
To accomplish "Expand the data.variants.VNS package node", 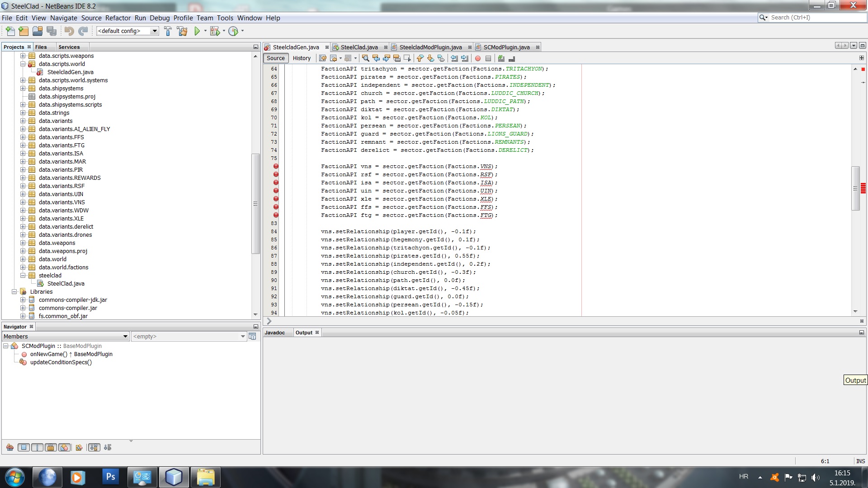I will (23, 202).
